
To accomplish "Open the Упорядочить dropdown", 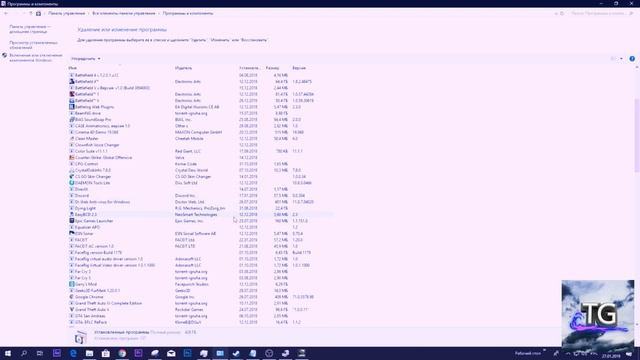I will tap(85, 59).
